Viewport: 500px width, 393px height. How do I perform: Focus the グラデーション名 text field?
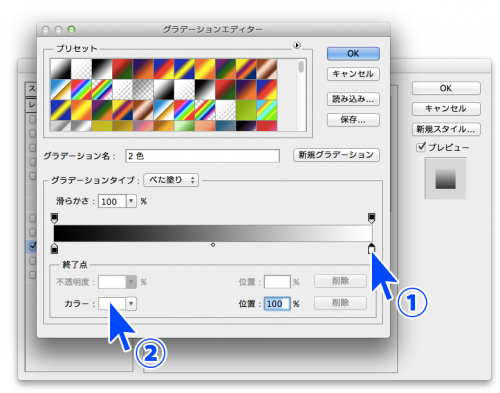coord(202,156)
